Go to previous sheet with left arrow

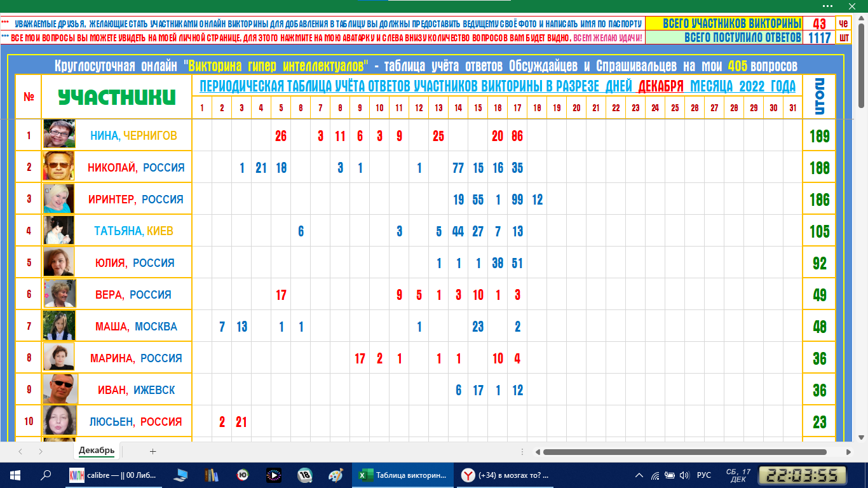click(20, 451)
